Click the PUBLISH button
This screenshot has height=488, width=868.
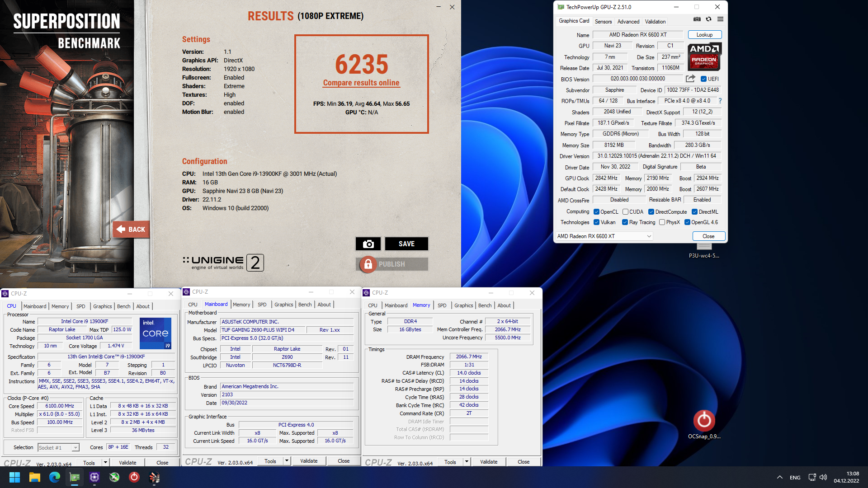click(x=392, y=264)
